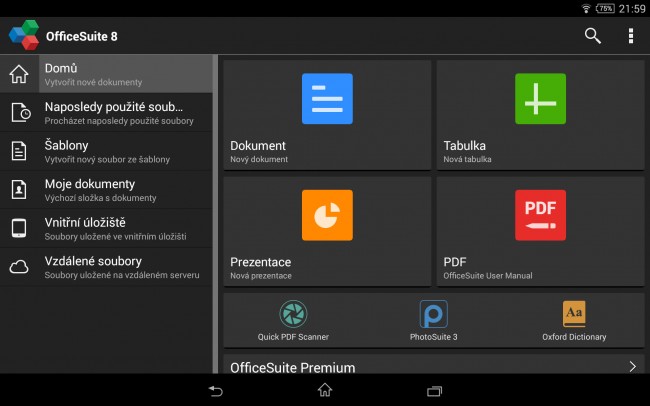The height and width of the screenshot is (406, 650).
Task: Expand the OfficeSuite Premium chevron arrow
Action: tap(633, 366)
